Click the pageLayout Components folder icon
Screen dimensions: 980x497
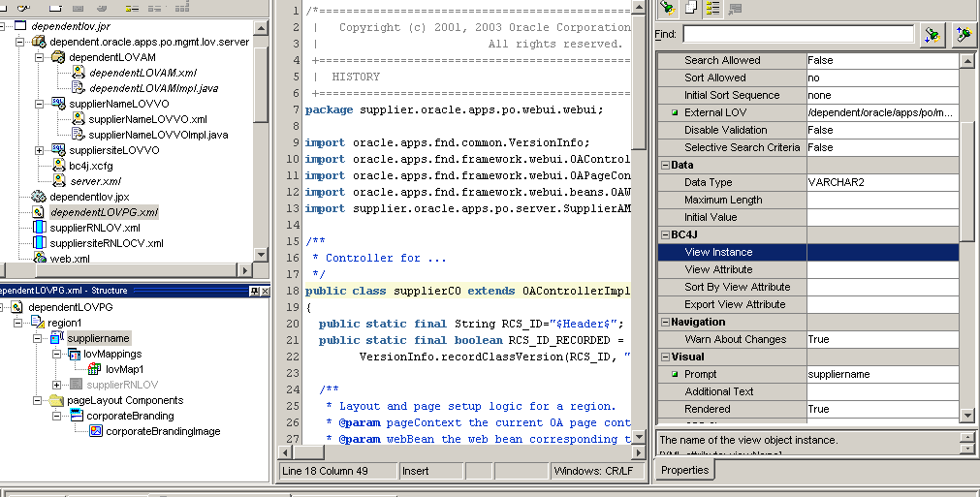click(x=56, y=400)
